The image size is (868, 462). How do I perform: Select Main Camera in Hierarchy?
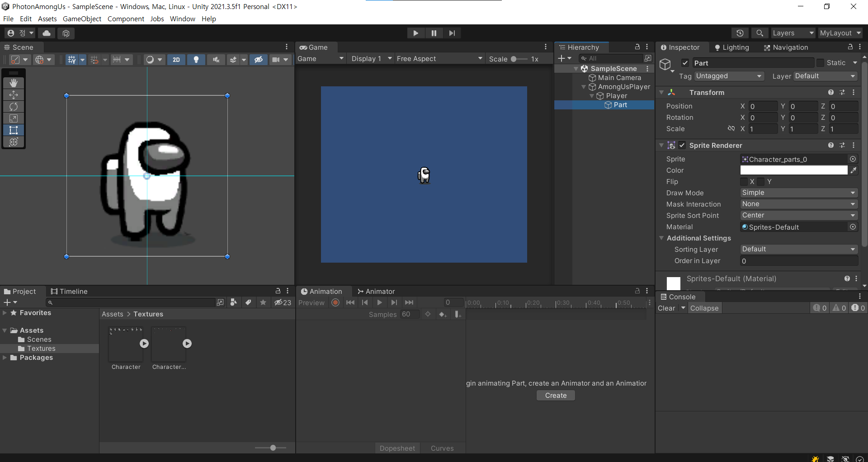[x=619, y=78]
